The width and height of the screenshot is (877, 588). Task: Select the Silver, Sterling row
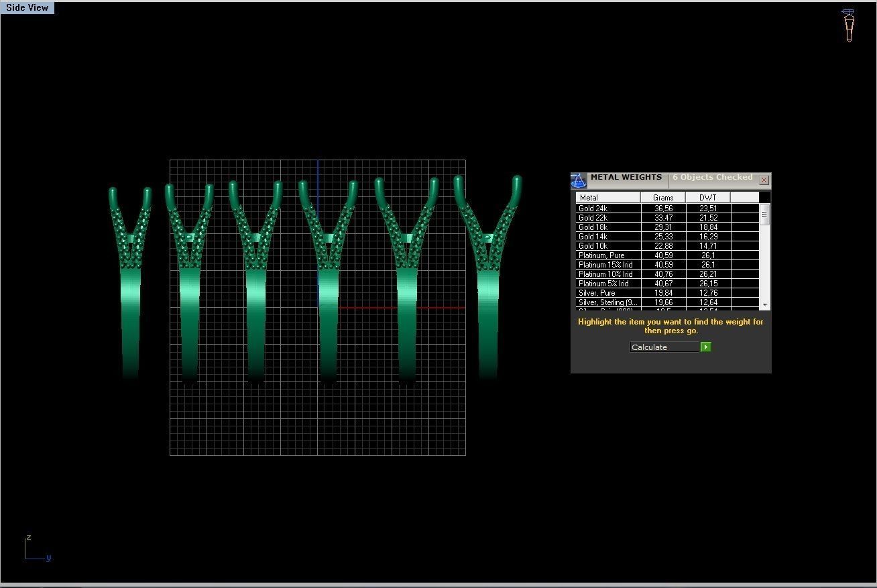click(x=667, y=302)
